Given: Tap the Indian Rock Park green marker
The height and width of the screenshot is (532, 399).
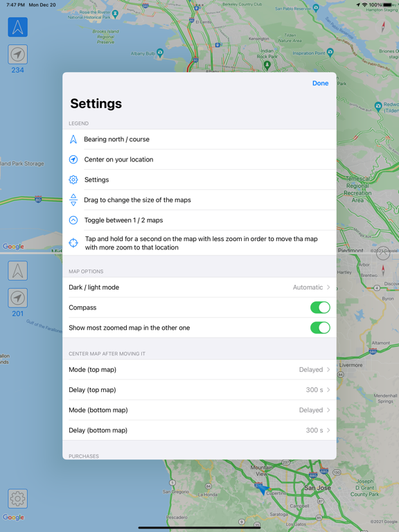Looking at the screenshot, I should [267, 65].
